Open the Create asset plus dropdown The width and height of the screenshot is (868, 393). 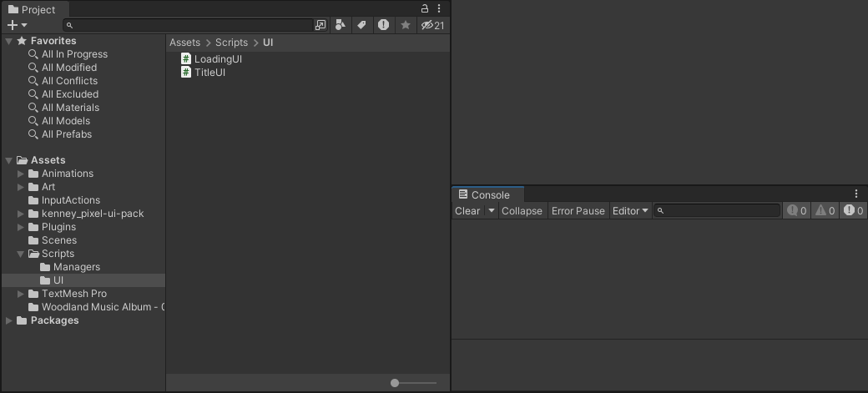coord(18,25)
